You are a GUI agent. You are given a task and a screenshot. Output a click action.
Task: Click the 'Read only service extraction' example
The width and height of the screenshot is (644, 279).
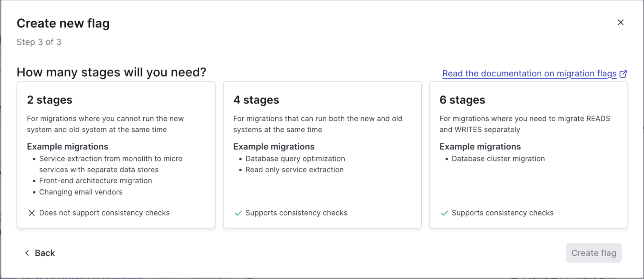coord(294,170)
